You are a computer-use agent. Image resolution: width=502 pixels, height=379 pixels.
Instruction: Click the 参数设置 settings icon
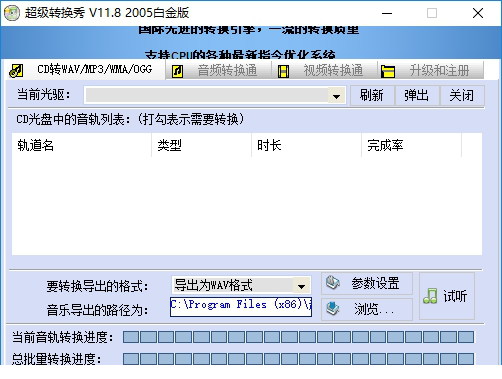333,283
